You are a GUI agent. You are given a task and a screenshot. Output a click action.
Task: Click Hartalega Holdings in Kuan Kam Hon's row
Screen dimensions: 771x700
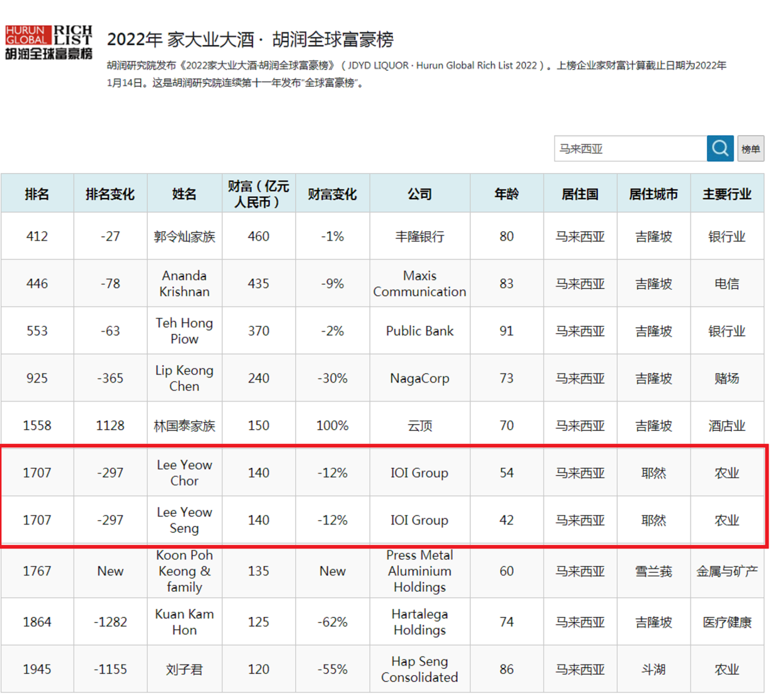[x=420, y=622]
